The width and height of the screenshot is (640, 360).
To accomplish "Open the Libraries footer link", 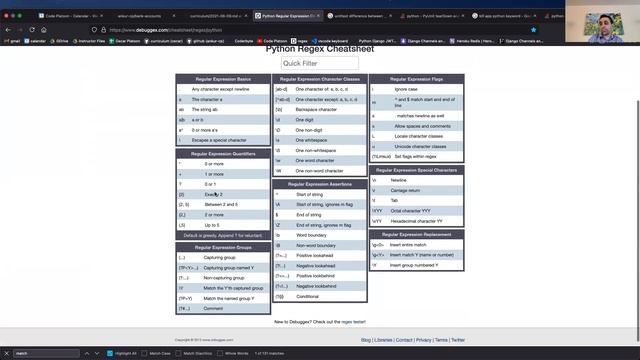I will [x=383, y=340].
